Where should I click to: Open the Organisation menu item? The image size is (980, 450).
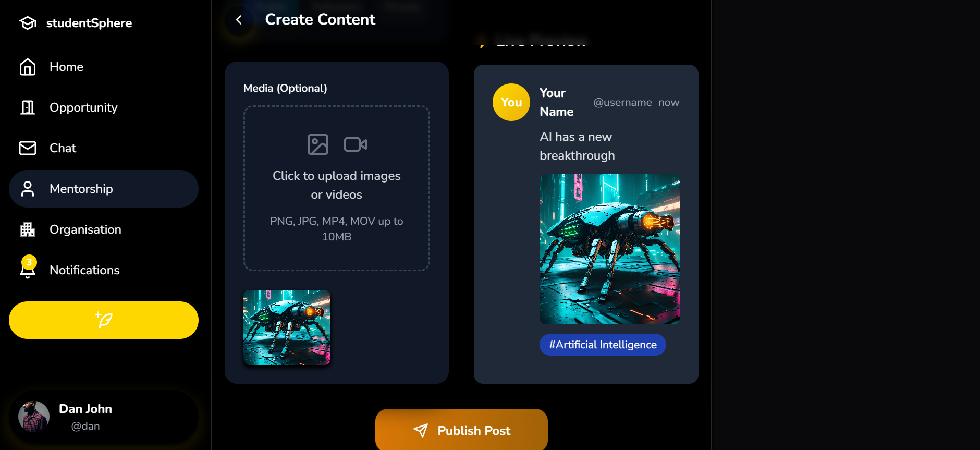tap(104, 229)
